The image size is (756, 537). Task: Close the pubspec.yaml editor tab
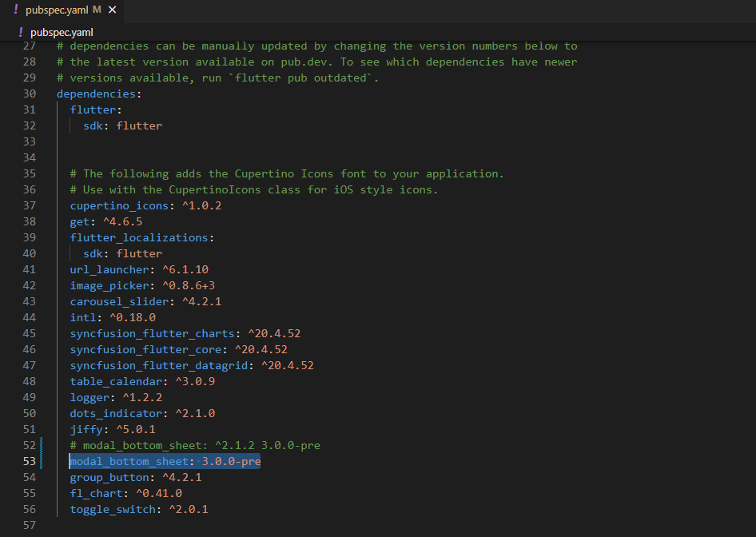[x=113, y=10]
